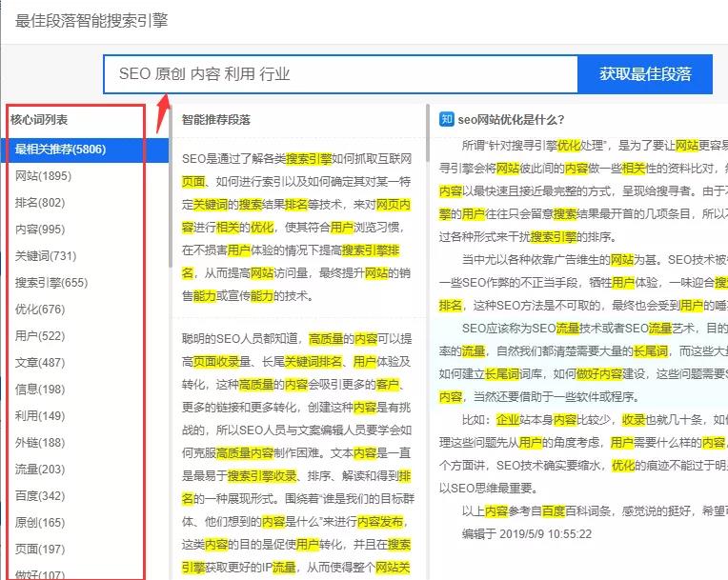
Task: Pick 外链(188) in the core word list
Action: click(40, 442)
